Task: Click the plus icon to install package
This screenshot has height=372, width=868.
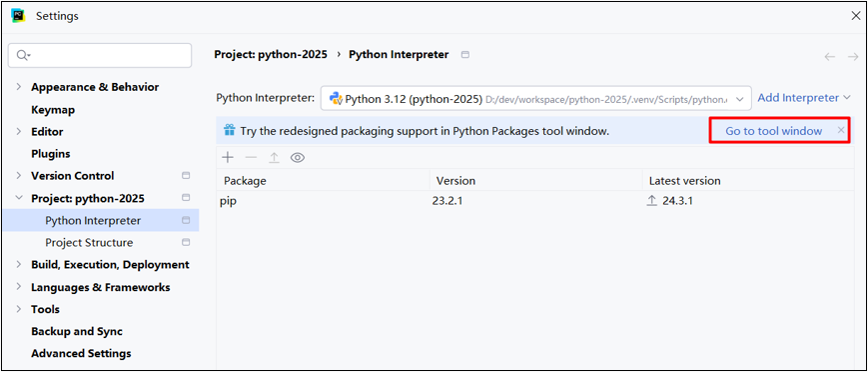Action: click(x=228, y=157)
